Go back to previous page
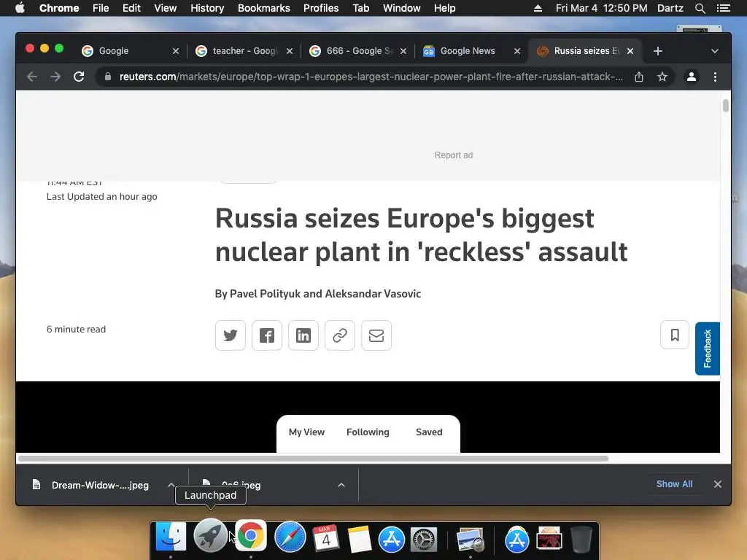 (x=32, y=77)
